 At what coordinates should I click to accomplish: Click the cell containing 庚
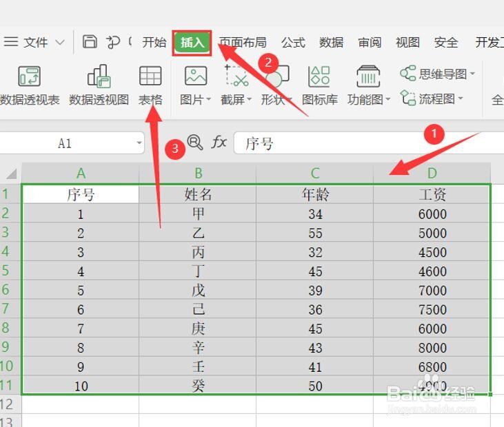pos(198,328)
